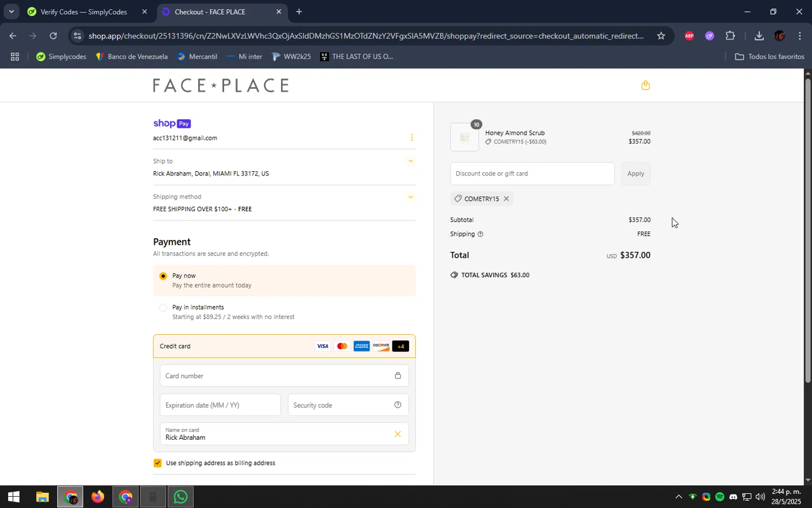
Task: Clear the Name on card field
Action: click(397, 434)
